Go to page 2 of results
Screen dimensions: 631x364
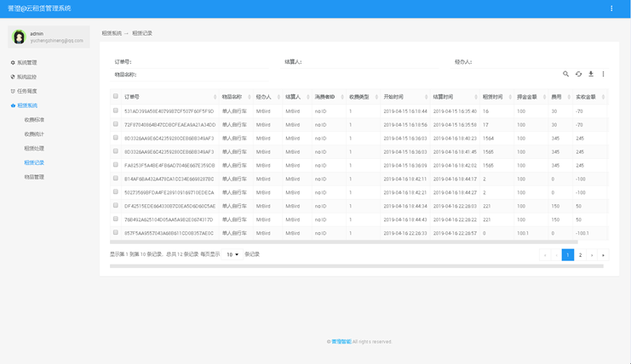coord(580,255)
